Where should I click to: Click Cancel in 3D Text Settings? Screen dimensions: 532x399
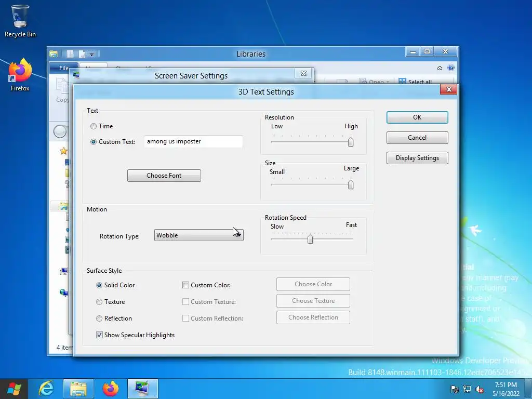(x=417, y=138)
